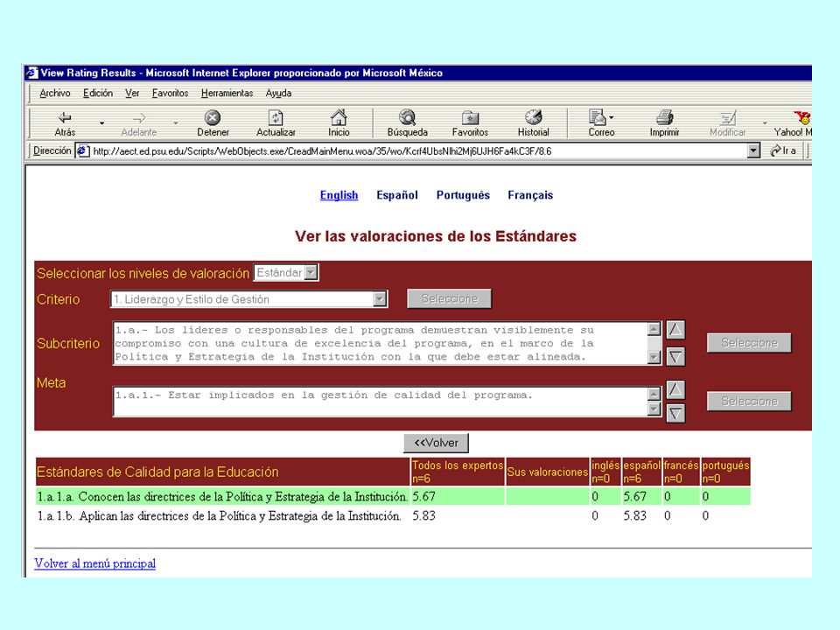
Task: Print the page with the Imprimir icon
Action: [664, 117]
